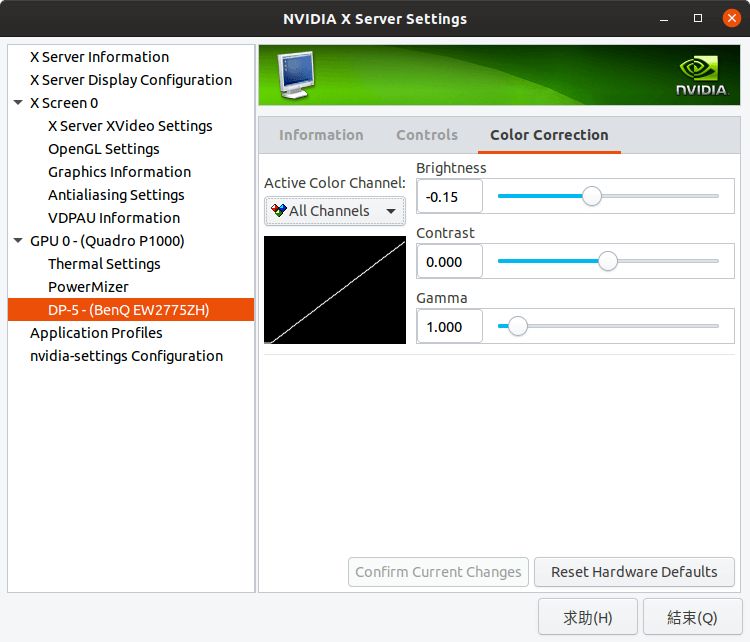Click the Gamma slider handle
750x642 pixels.
tap(518, 326)
